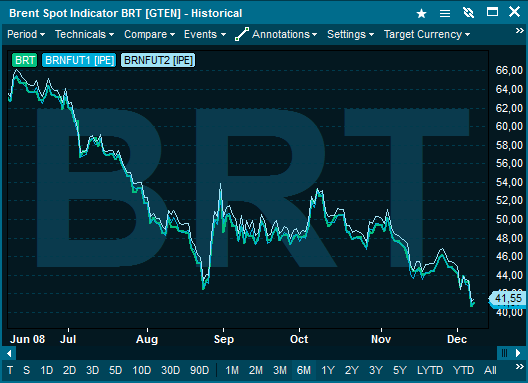Grab the chart scrollbar handle at right
The image size is (528, 383).
[x=504, y=353]
